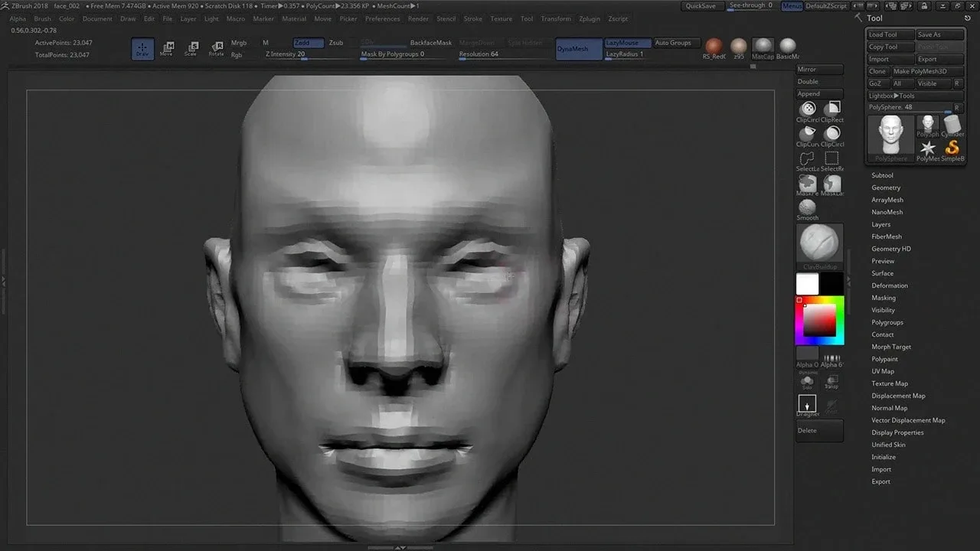The height and width of the screenshot is (551, 980).
Task: Toggle the Mrgb mode
Action: point(239,43)
